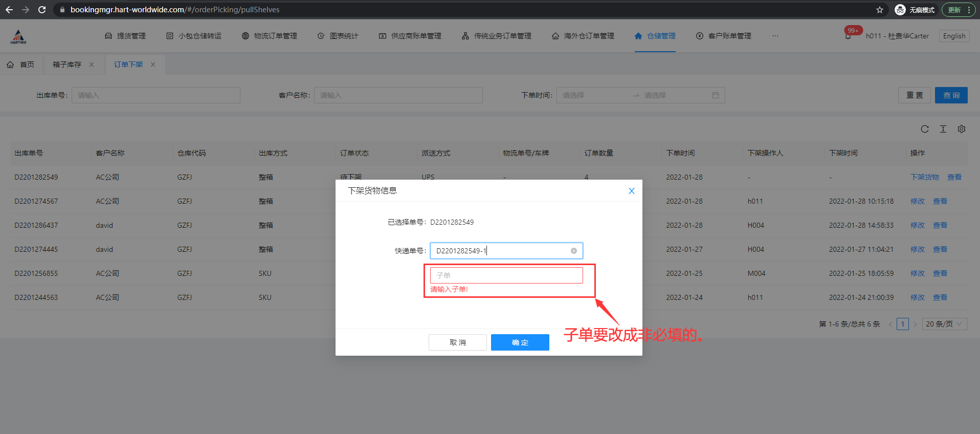Open the table column settings gear icon
980x434 pixels.
click(961, 129)
